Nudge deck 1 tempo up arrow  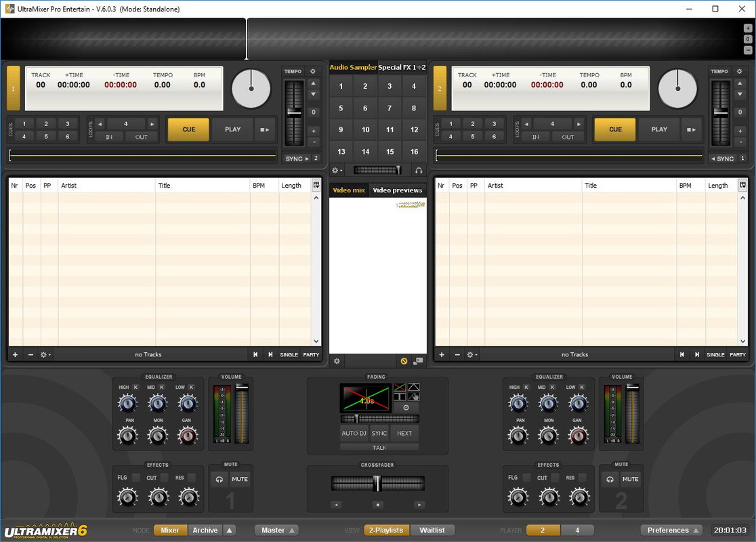[314, 83]
